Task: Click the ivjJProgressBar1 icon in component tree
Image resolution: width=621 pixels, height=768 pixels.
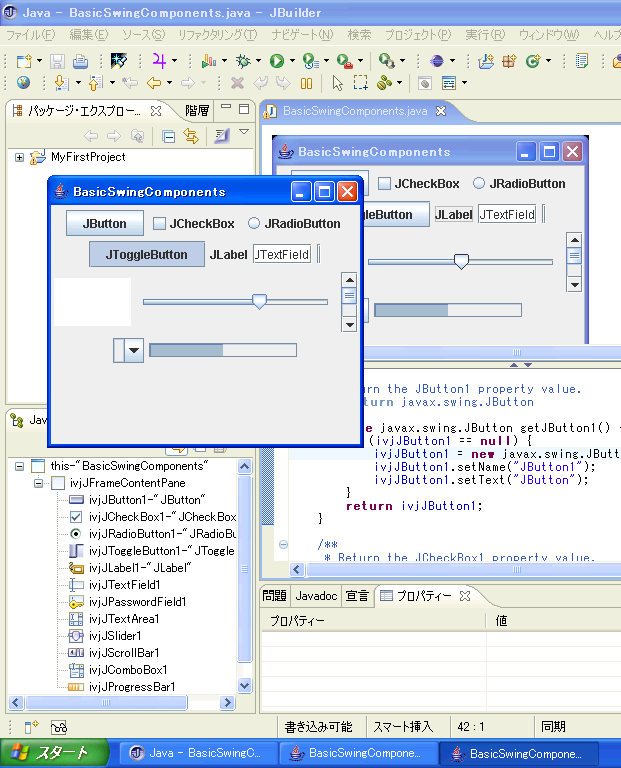Action: click(x=77, y=687)
